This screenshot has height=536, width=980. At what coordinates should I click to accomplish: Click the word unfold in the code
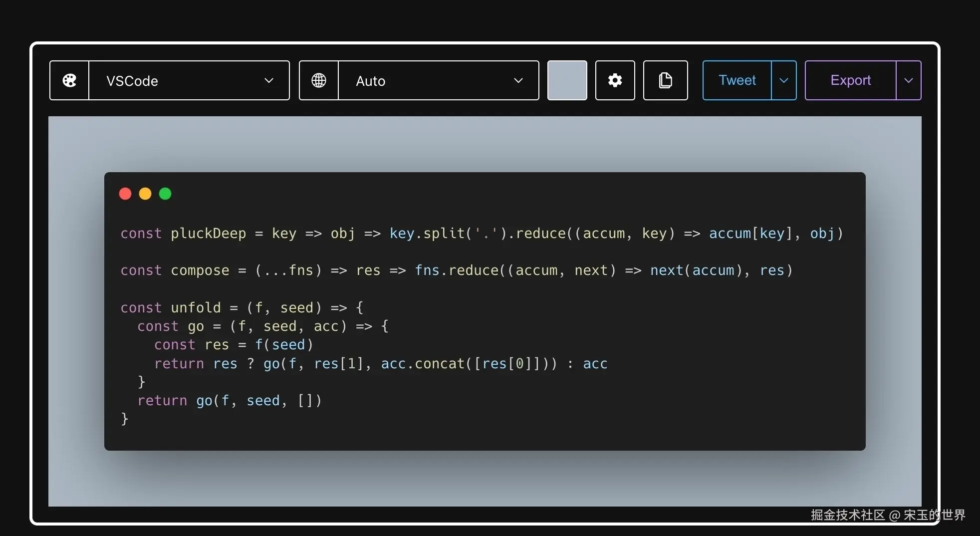click(x=196, y=307)
